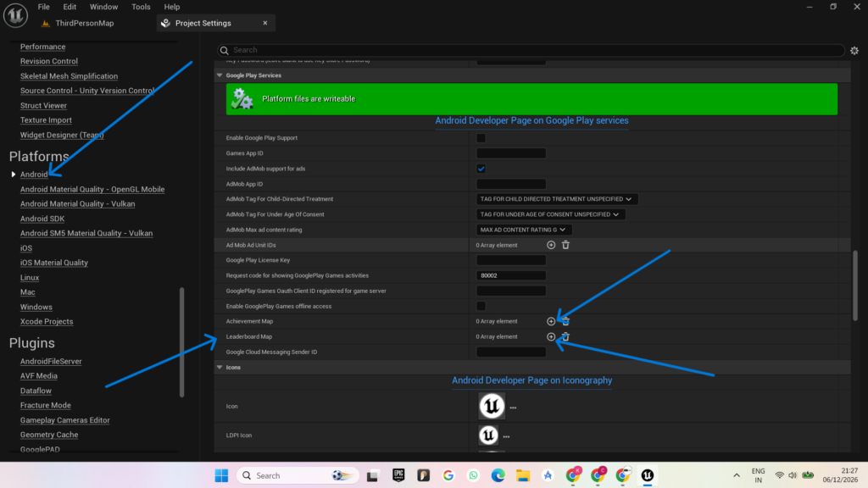Open Xcode Projects settings
The width and height of the screenshot is (868, 488).
pyautogui.click(x=47, y=321)
